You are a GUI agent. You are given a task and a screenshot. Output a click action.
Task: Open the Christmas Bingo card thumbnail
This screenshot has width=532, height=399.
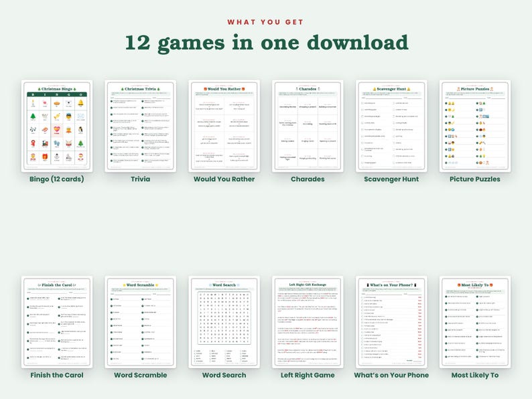(x=57, y=126)
